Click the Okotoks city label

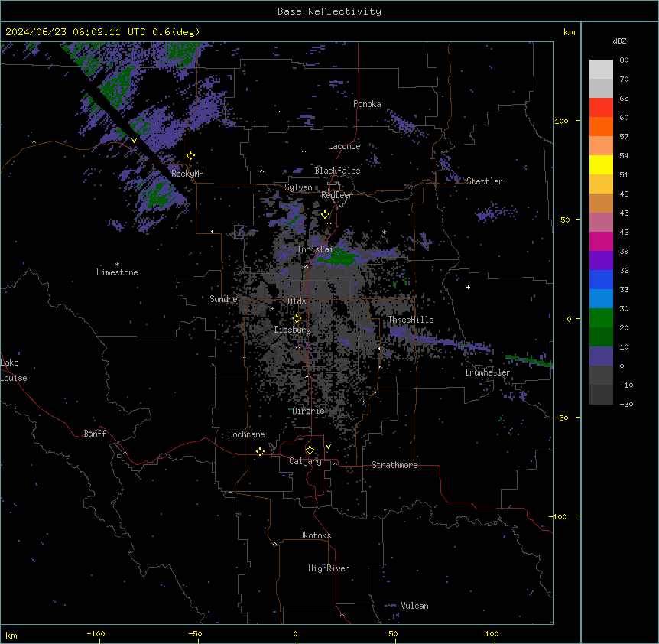[x=315, y=535]
